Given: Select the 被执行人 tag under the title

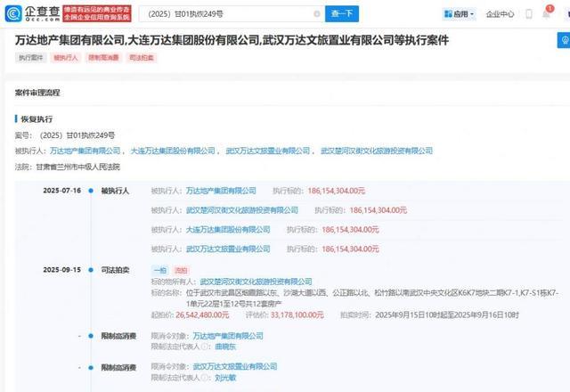Looking at the screenshot, I should pos(66,57).
